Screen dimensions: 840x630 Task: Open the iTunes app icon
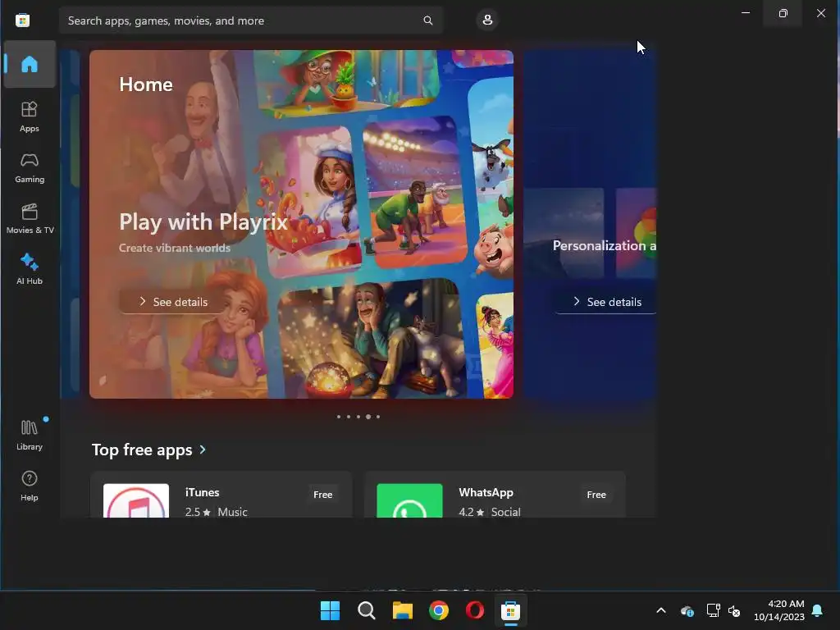(x=136, y=500)
